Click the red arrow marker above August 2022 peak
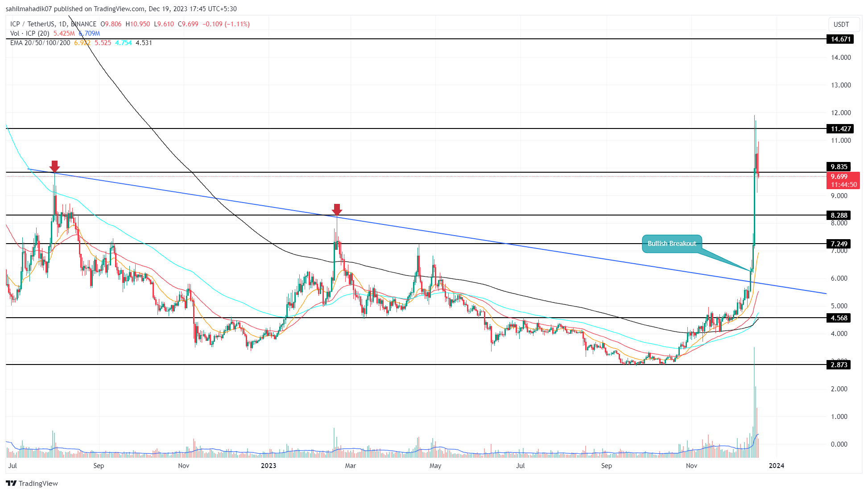Viewport: 868px width, 493px height. click(54, 166)
